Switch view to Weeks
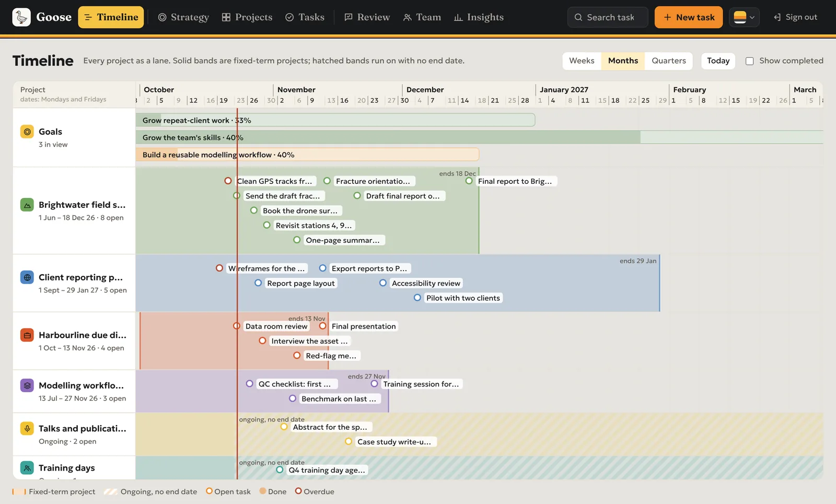Image resolution: width=836 pixels, height=504 pixels. [582, 61]
